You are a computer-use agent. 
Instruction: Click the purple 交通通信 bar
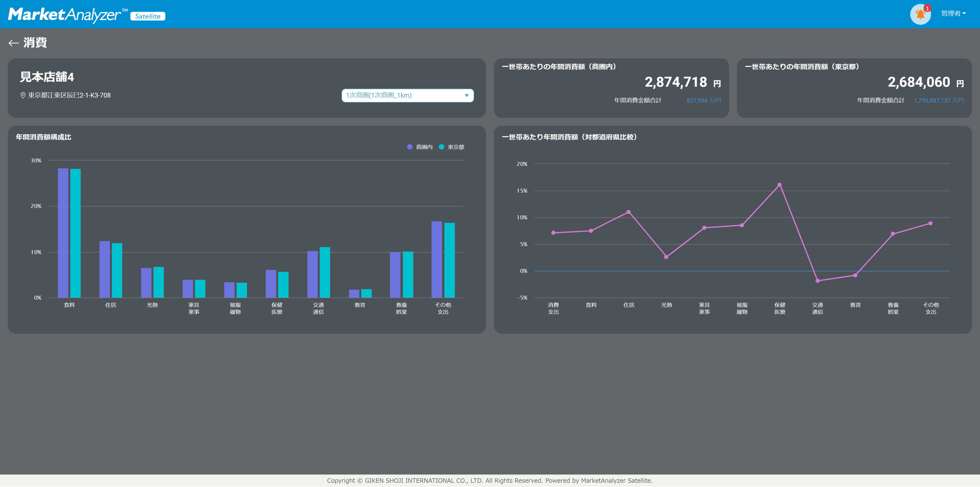coord(312,274)
